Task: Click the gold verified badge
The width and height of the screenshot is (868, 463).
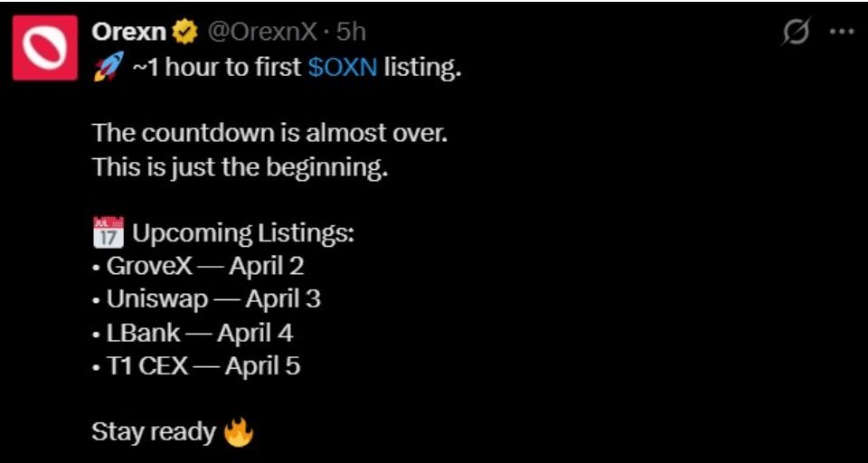Action: click(x=185, y=33)
